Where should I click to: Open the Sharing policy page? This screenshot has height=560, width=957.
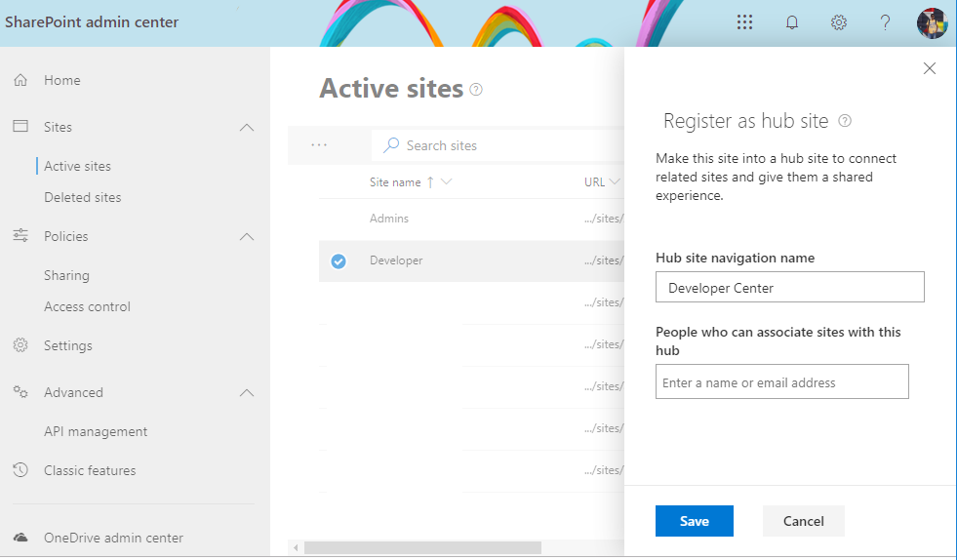tap(66, 275)
